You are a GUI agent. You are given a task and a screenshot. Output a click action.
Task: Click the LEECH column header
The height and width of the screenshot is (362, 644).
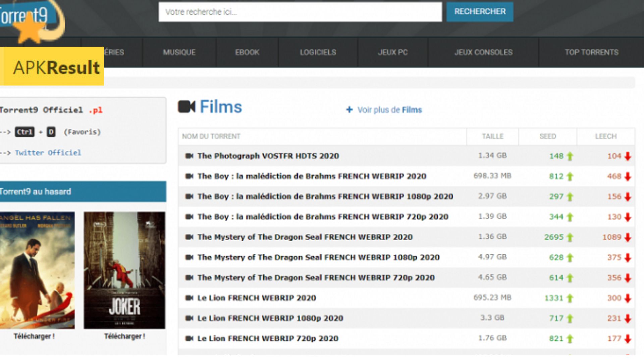pos(606,136)
